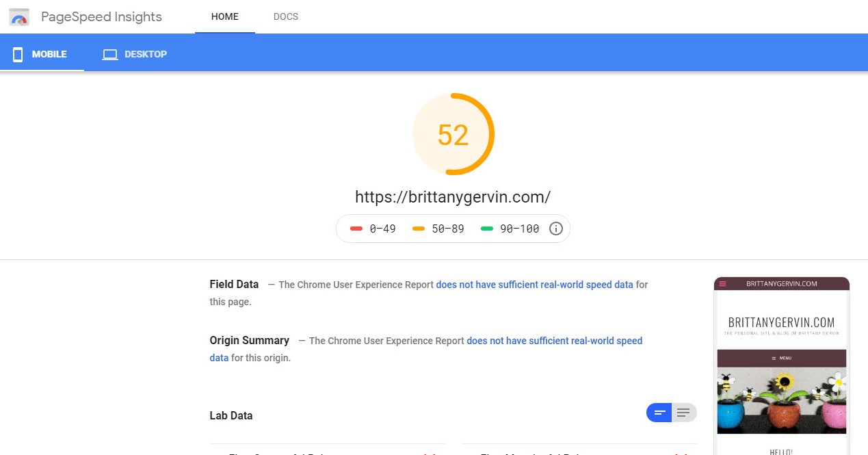Click the small MENU bar in site preview
Image resolution: width=868 pixels, height=455 pixels.
click(781, 358)
